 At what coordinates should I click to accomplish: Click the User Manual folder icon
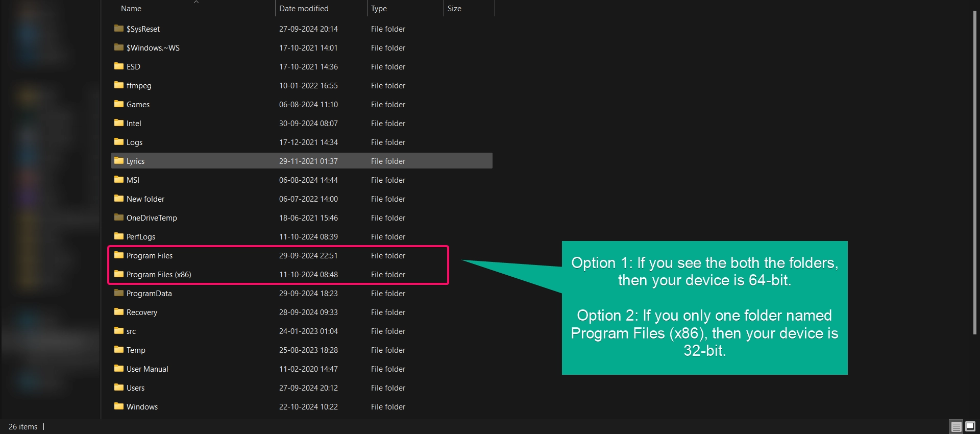(x=119, y=368)
